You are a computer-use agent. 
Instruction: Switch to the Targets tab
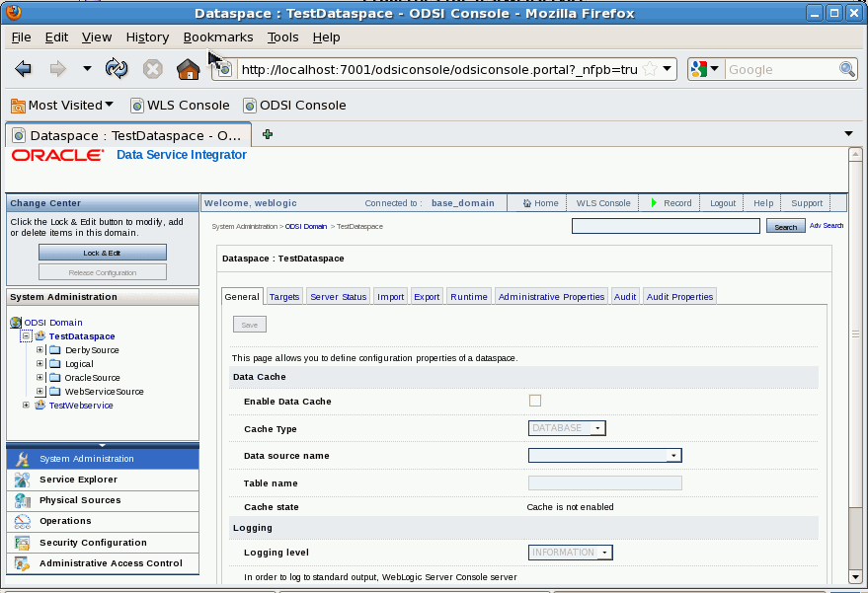[x=284, y=296]
